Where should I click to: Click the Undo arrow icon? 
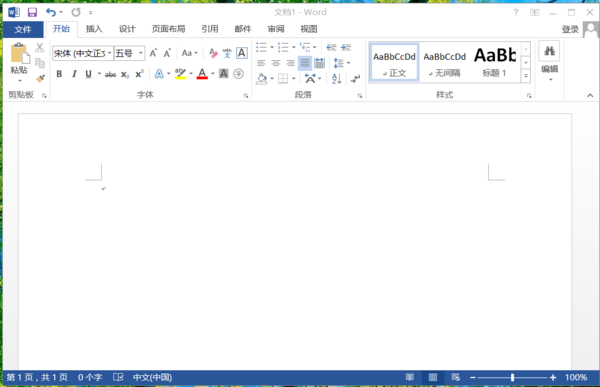pos(51,12)
